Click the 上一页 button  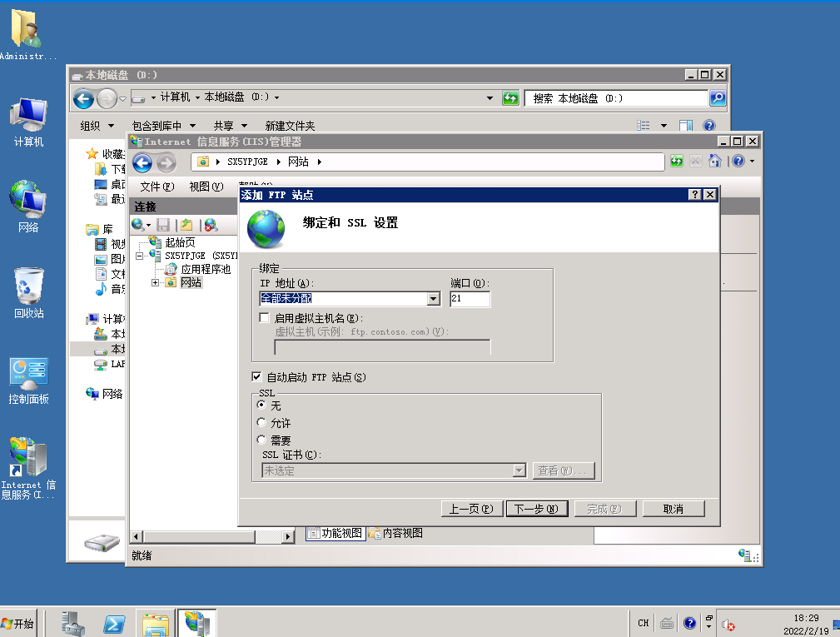click(x=471, y=509)
